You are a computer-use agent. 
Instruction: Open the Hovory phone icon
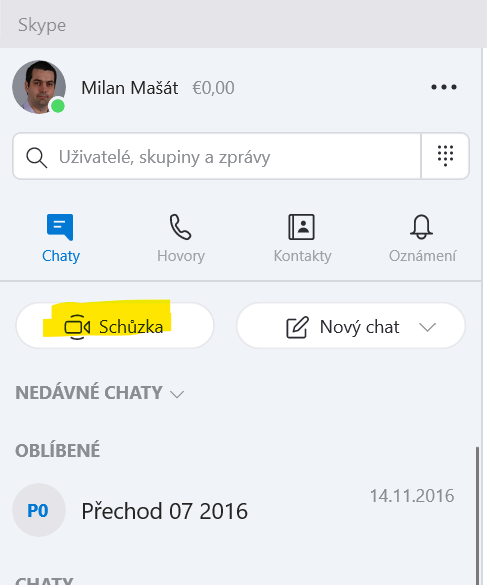(x=181, y=227)
